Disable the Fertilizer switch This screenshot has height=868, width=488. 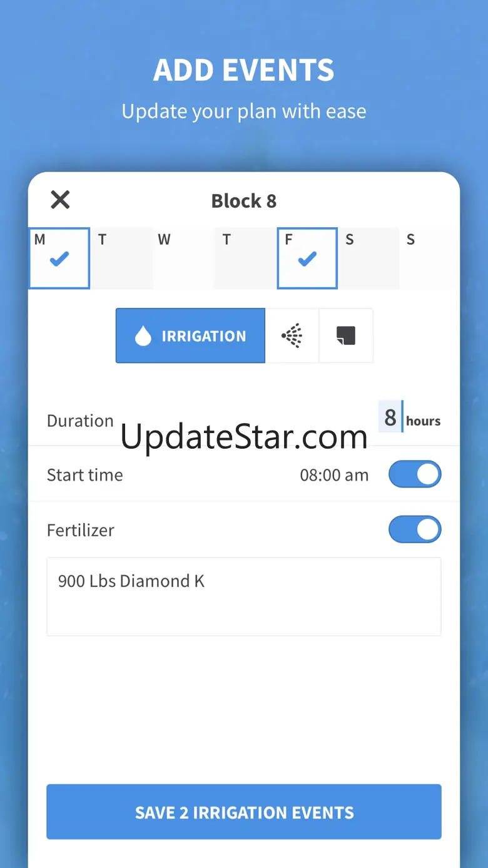pyautogui.click(x=415, y=529)
